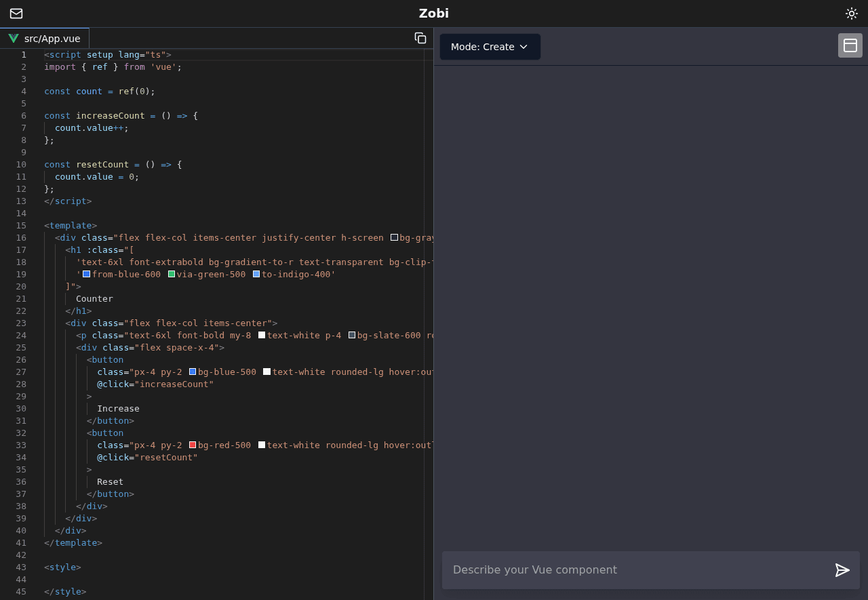Toggle the light/dark theme sun icon
This screenshot has width=868, height=600.
(851, 14)
